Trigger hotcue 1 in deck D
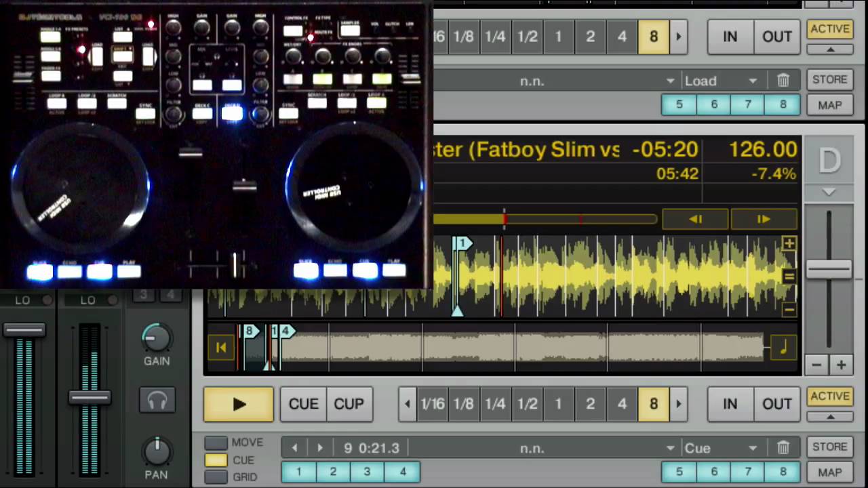Viewport: 868px width, 488px height. [298, 472]
